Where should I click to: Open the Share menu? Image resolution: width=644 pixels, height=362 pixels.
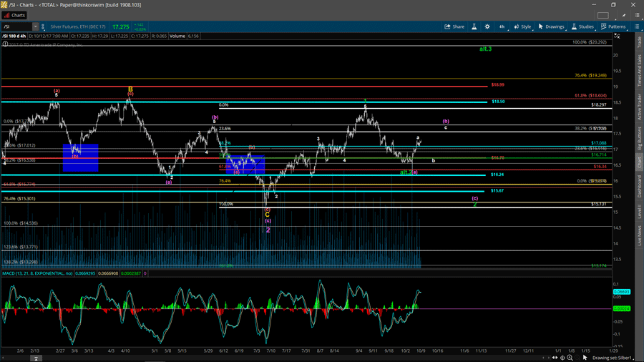[454, 26]
